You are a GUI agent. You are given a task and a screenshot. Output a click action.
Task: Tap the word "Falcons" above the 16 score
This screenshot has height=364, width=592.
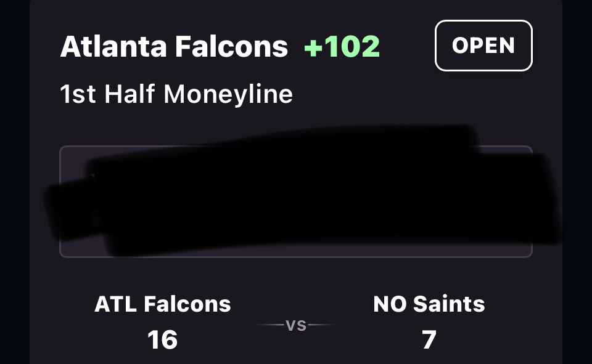coord(187,304)
